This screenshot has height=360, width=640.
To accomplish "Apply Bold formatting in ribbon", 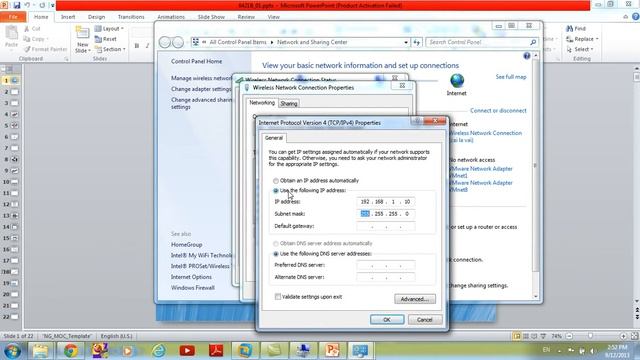I will tap(137, 46).
